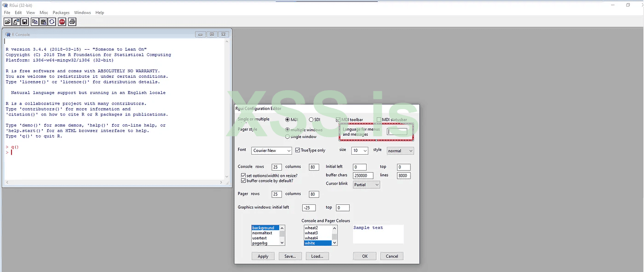
Task: Open the font style dropdown
Action: pyautogui.click(x=400, y=150)
